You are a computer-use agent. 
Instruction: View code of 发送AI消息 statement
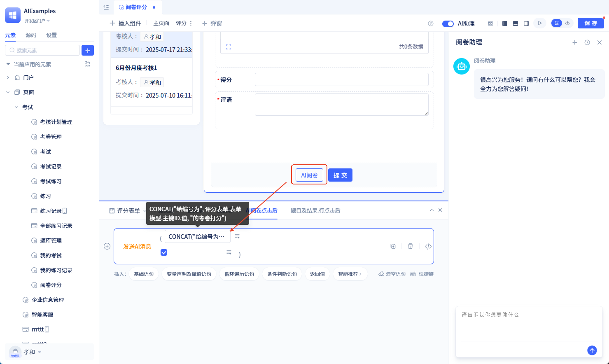pos(428,246)
